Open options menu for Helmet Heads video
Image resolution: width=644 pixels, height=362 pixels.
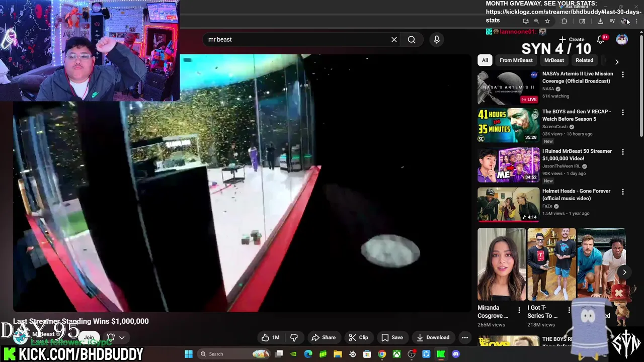623,192
